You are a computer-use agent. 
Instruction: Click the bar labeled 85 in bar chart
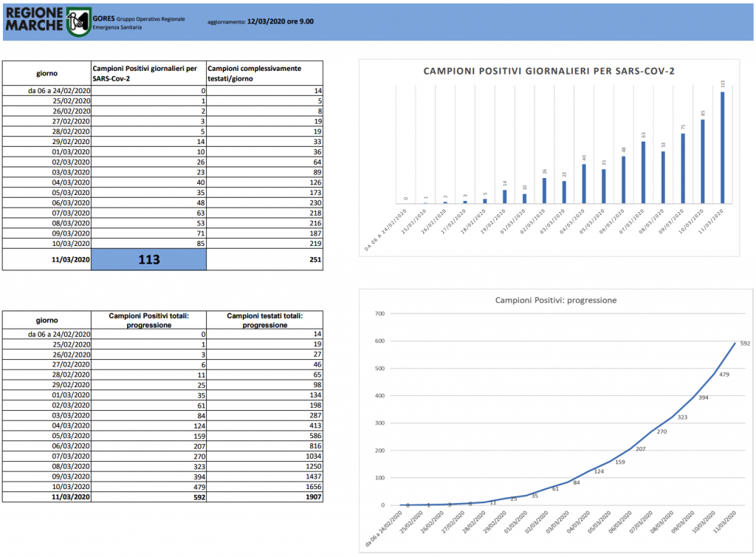pos(703,162)
